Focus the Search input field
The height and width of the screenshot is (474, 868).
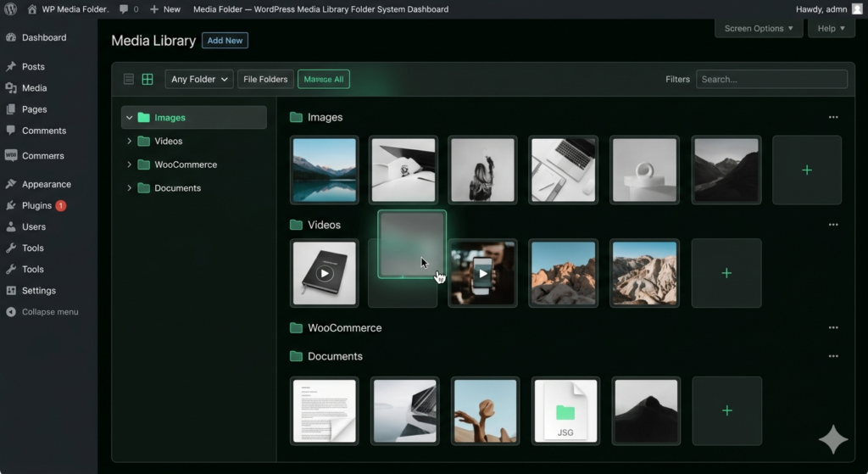pyautogui.click(x=771, y=79)
